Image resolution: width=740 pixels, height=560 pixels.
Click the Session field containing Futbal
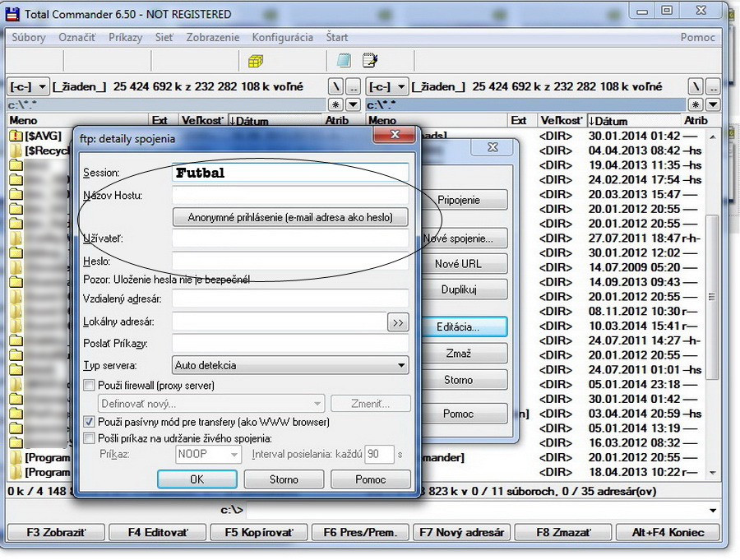(290, 173)
